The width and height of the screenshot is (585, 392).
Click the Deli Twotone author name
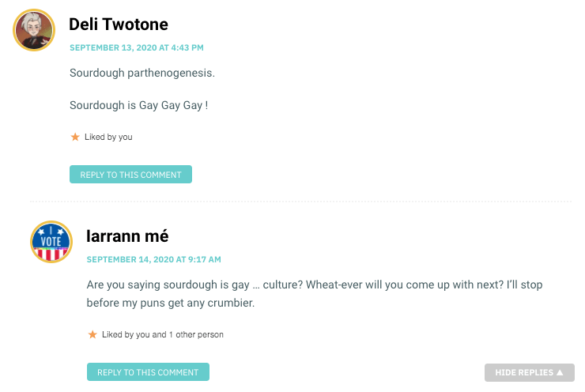pos(119,24)
